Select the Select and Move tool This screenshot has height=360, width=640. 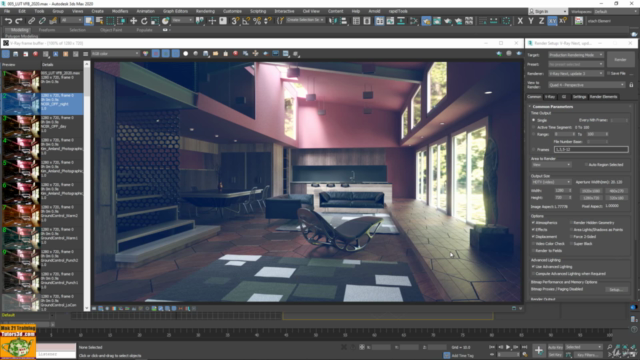tap(133, 21)
